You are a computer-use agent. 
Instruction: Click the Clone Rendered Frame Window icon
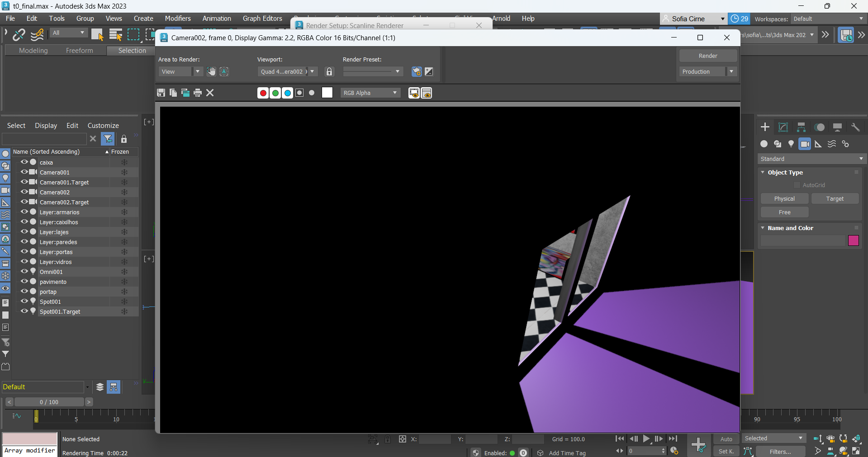185,93
